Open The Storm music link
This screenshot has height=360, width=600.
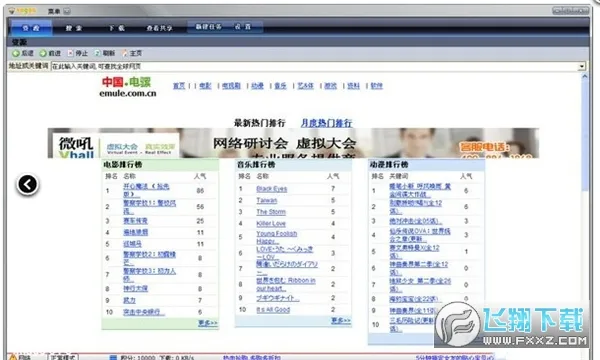271,212
